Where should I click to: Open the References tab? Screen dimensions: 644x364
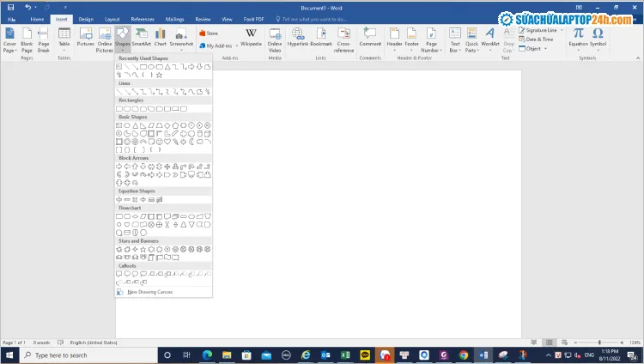click(x=143, y=19)
